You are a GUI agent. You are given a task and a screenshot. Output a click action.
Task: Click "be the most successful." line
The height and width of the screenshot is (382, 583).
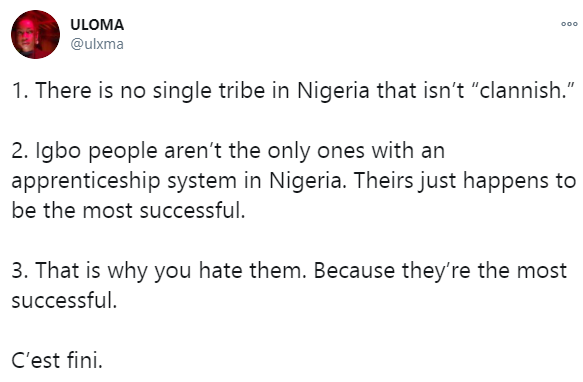click(128, 211)
